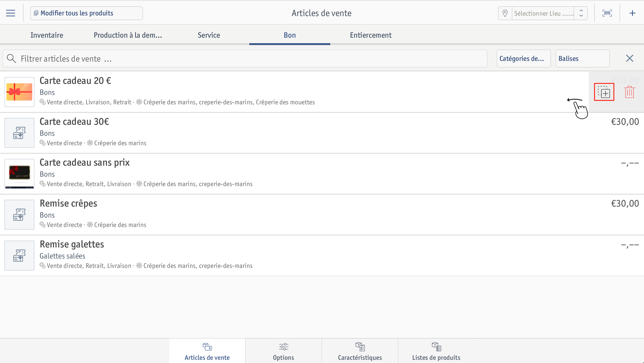Open the barcode scanner
Image resolution: width=644 pixels, height=363 pixels.
(607, 13)
